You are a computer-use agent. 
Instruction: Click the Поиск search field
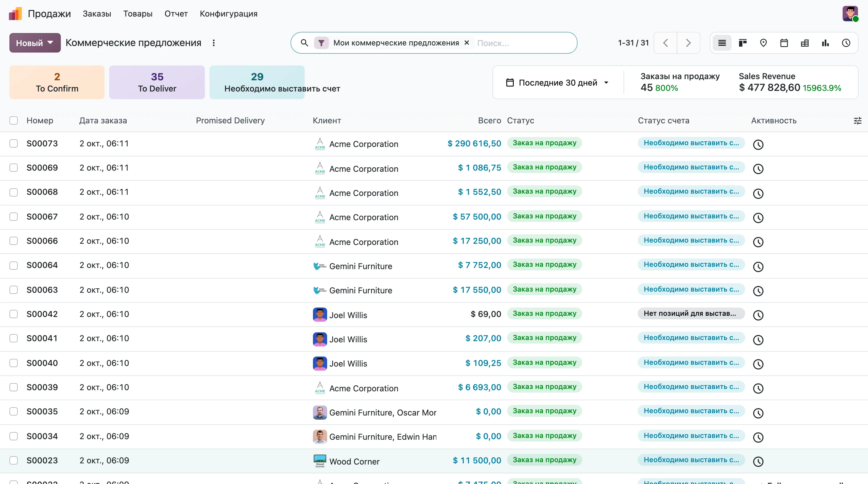[524, 43]
